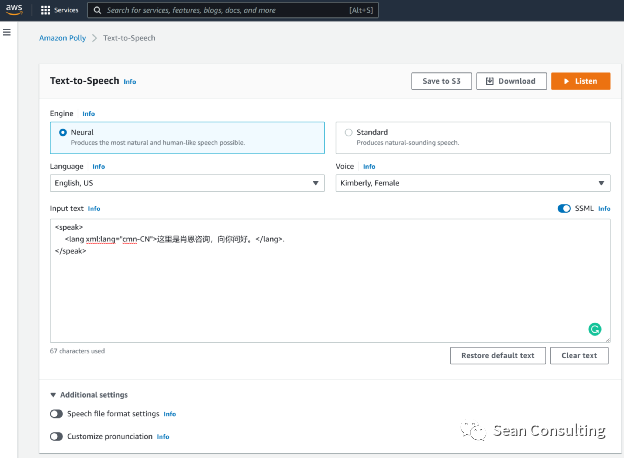Click Restore default text button
624x458 pixels.
[497, 356]
